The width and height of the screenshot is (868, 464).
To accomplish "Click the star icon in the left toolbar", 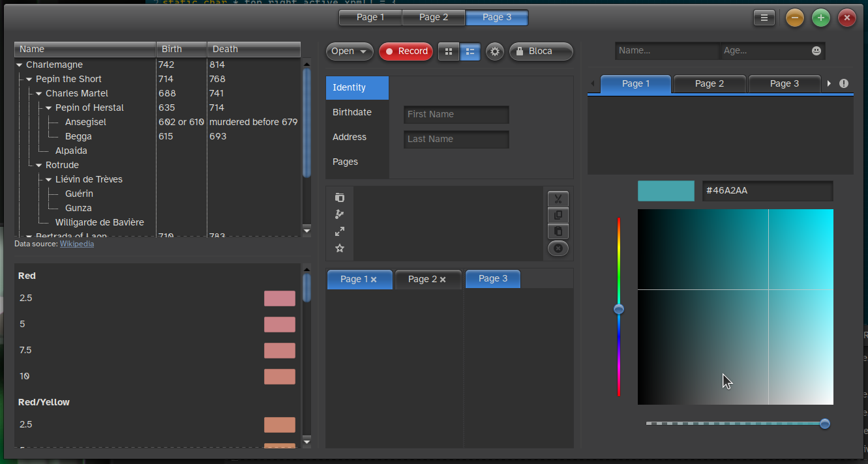I will pyautogui.click(x=339, y=248).
